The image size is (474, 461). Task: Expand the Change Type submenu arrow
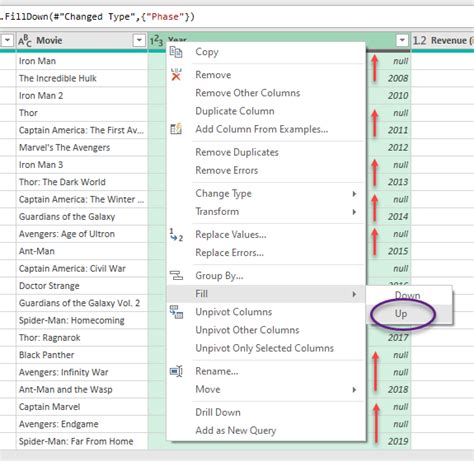point(354,194)
